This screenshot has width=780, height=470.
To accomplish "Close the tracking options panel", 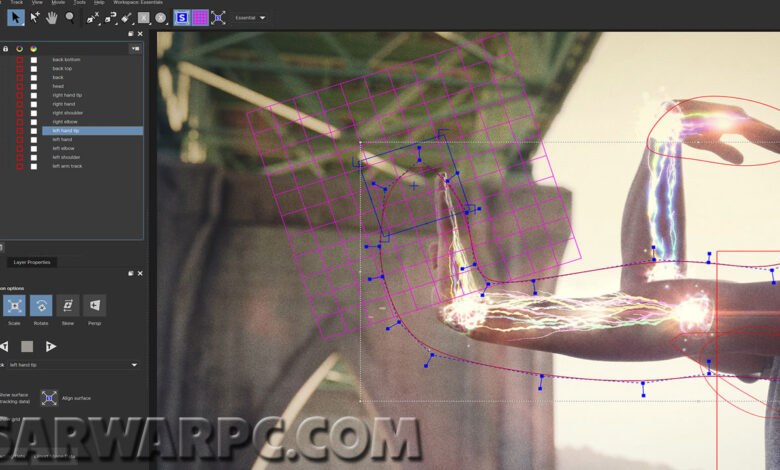I will tap(140, 274).
